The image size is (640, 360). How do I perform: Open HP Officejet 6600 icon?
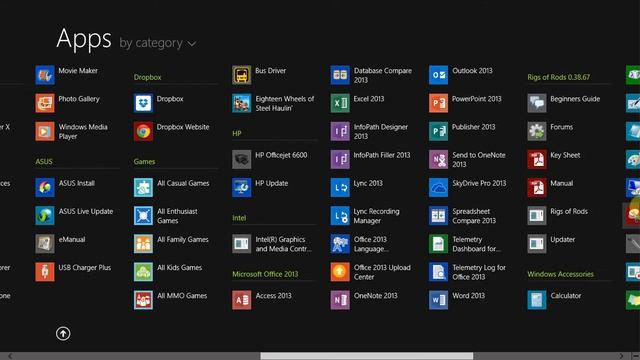[242, 160]
